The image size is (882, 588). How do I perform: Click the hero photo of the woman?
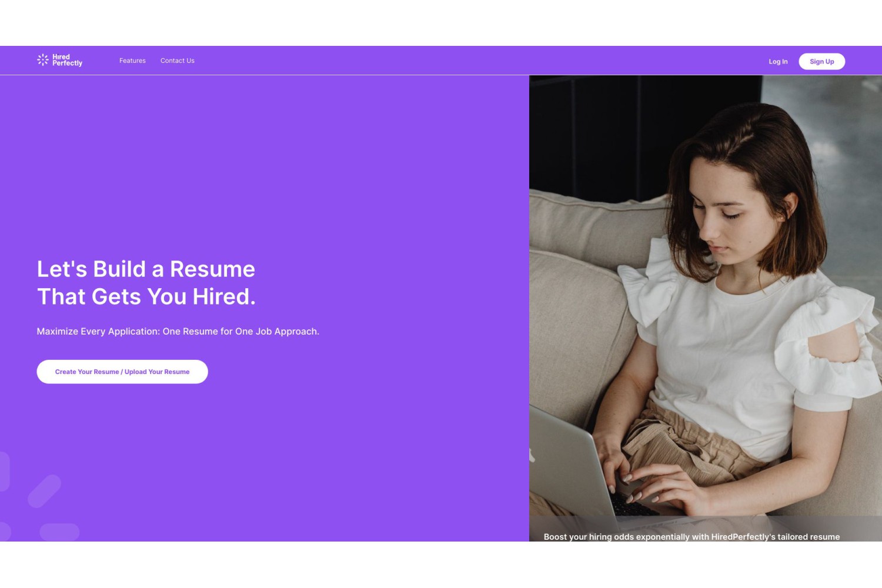click(706, 308)
